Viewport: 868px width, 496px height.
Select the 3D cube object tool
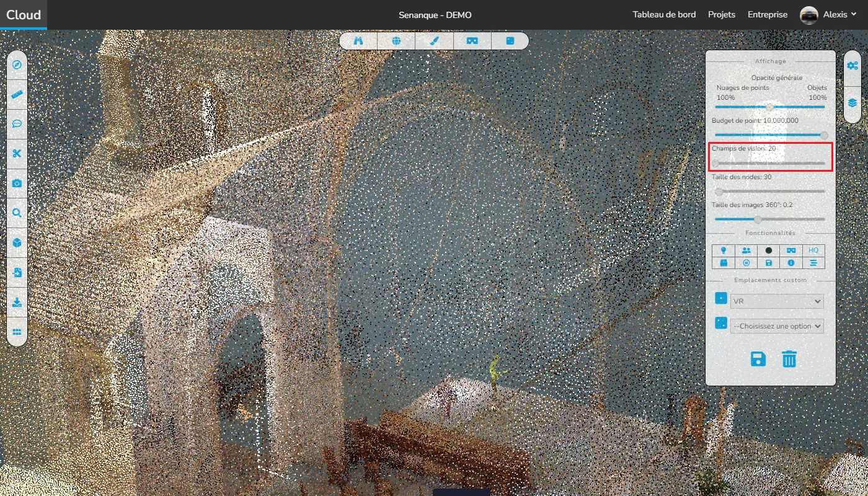pyautogui.click(x=17, y=242)
